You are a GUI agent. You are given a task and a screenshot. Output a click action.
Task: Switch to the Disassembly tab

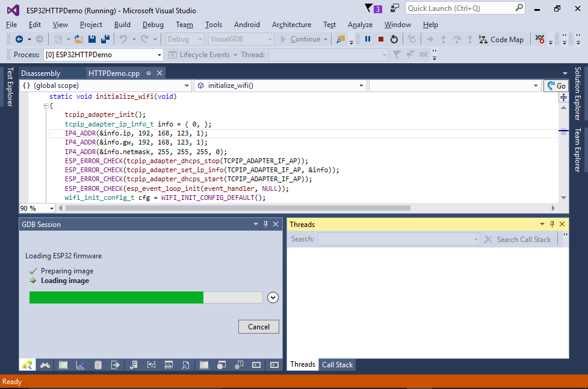[40, 73]
